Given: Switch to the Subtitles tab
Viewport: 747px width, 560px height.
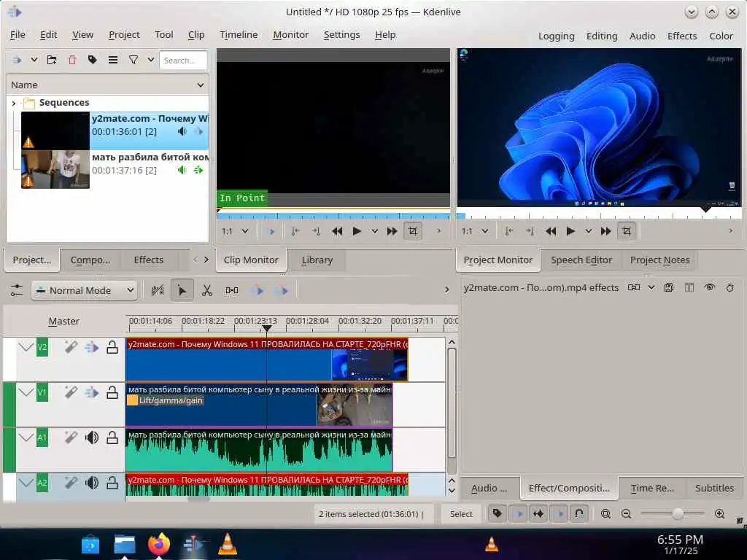Looking at the screenshot, I should tap(714, 488).
